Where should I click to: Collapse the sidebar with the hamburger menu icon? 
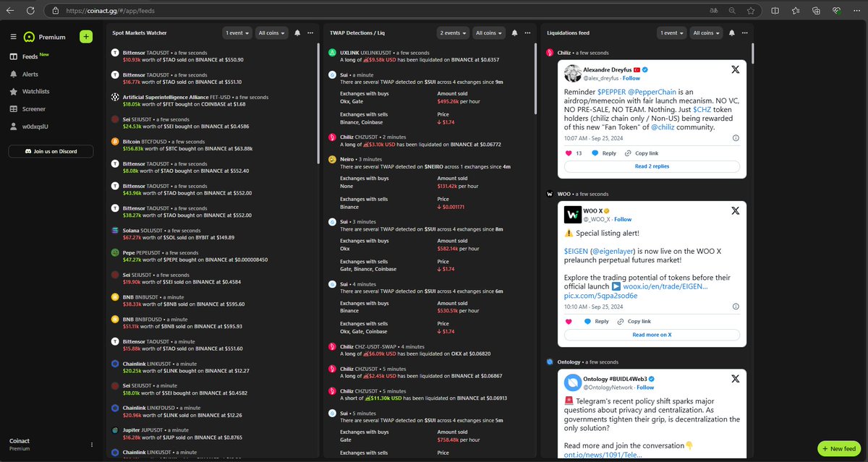coord(14,37)
